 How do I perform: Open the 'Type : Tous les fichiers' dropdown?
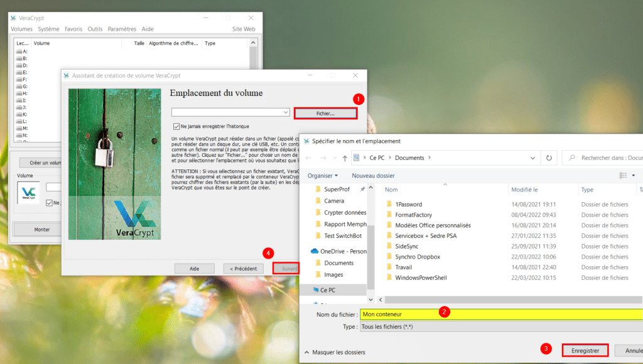click(501, 327)
